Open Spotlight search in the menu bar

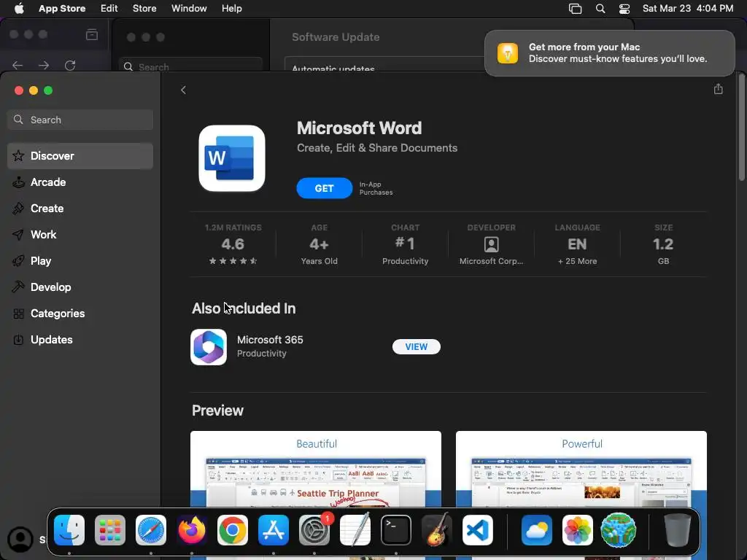point(600,9)
